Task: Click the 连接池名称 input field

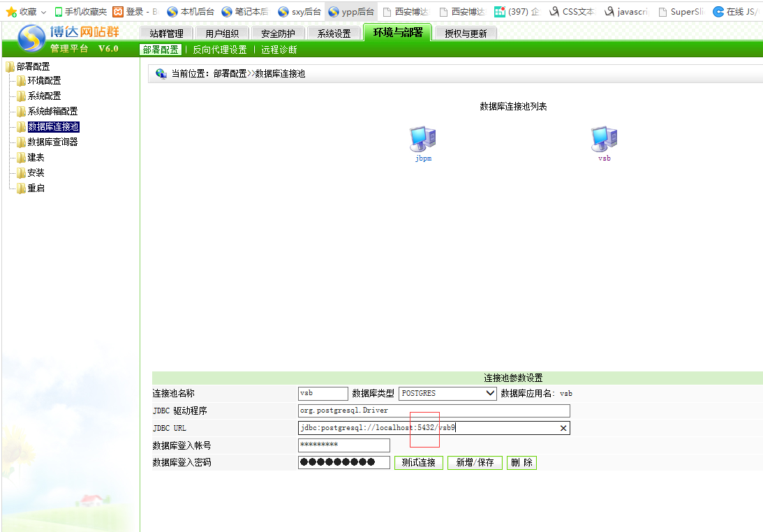Action: (323, 394)
